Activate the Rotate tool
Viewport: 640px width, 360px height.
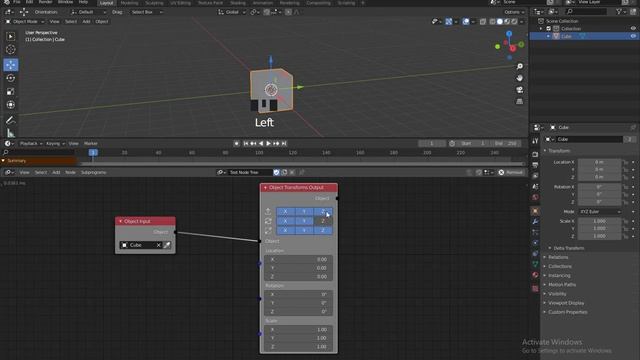(11, 78)
